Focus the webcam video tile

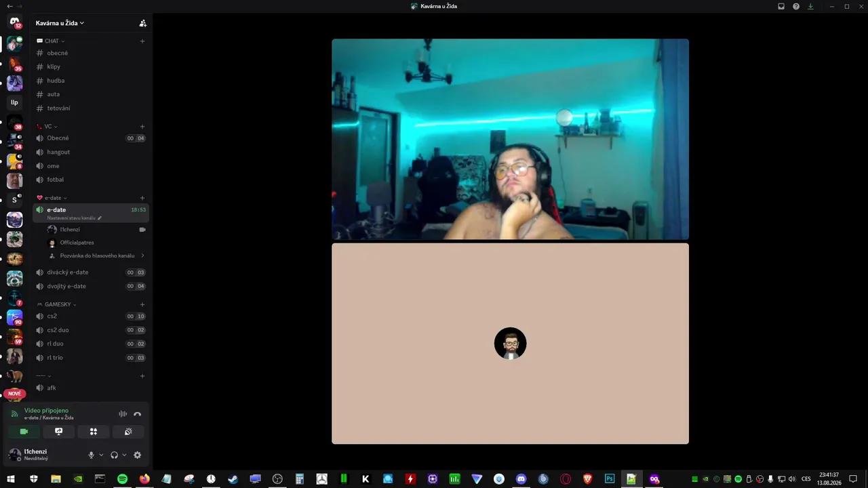(x=510, y=139)
